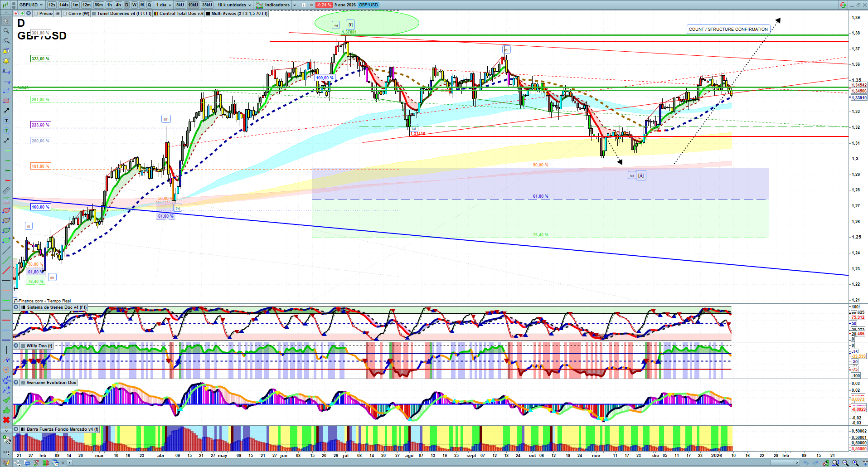Activate the magnifying glass zoom tool
Image resolution: width=868 pixels, height=467 pixels.
(6, 31)
